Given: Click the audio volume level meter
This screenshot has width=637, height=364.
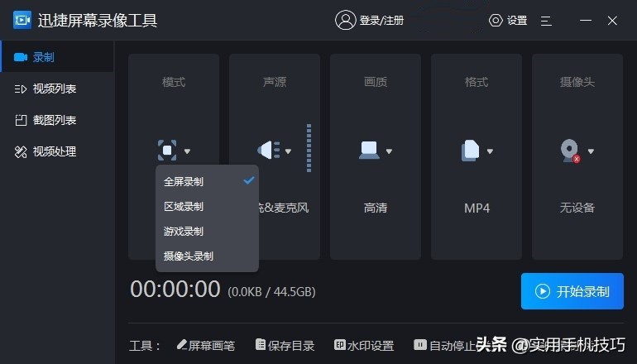Looking at the screenshot, I should tap(309, 148).
